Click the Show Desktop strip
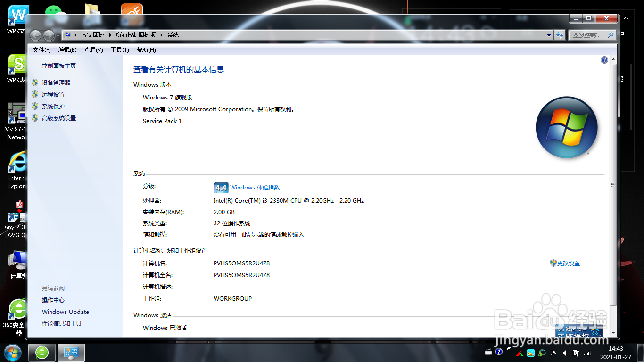Viewport: 644px width, 362px height. point(640,353)
